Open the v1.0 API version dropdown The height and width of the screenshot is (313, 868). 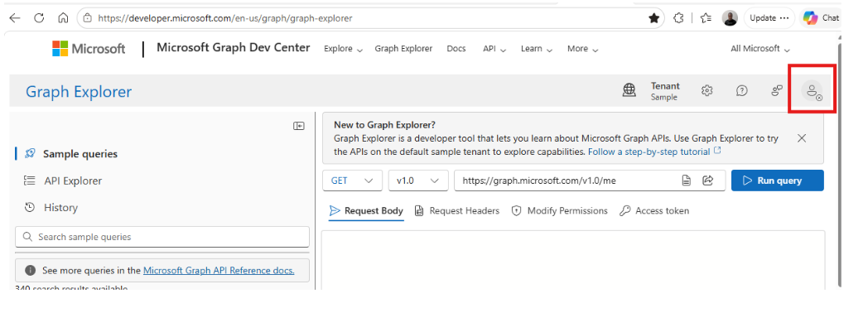click(x=418, y=181)
